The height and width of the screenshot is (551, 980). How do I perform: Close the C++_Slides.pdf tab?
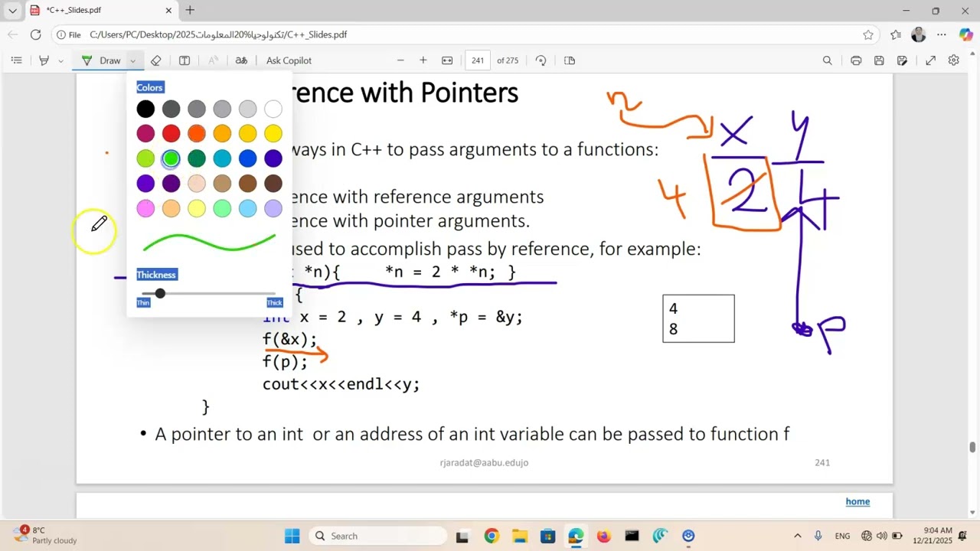tap(168, 11)
